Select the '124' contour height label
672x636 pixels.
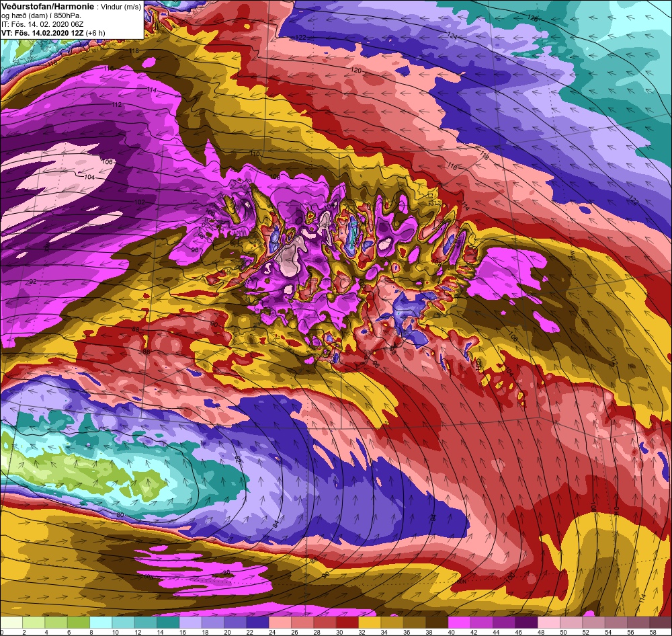pyautogui.click(x=452, y=35)
